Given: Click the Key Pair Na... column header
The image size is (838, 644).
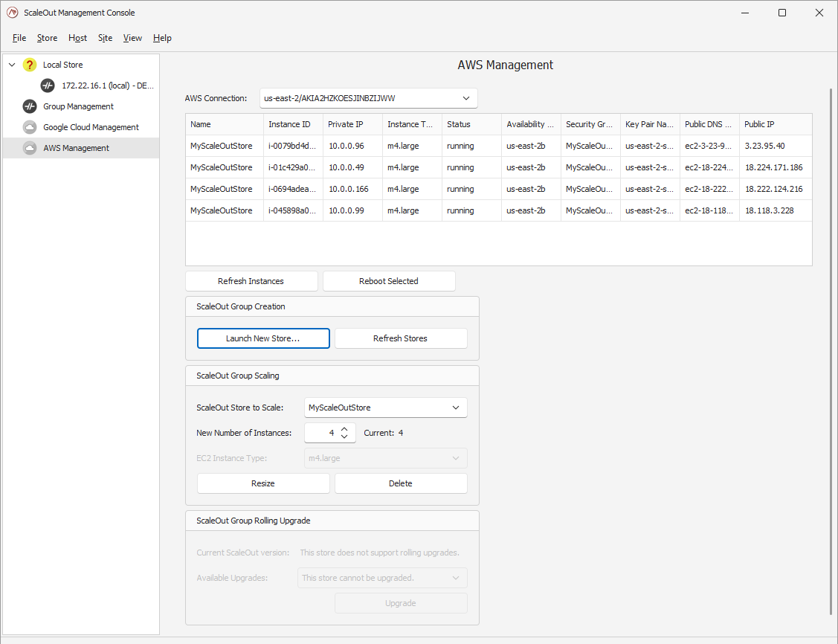Looking at the screenshot, I should click(650, 124).
